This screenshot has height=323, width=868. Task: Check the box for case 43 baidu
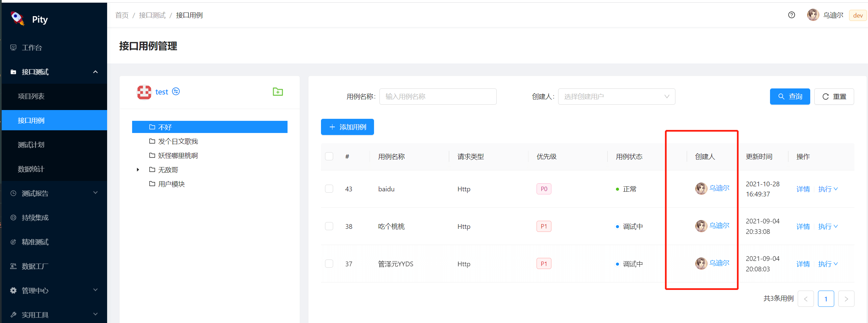click(x=329, y=189)
